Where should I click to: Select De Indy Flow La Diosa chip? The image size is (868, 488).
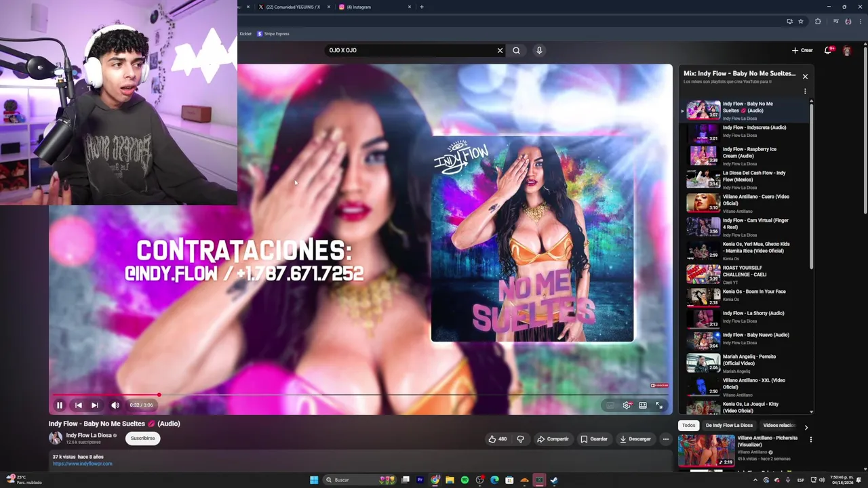[x=729, y=426]
